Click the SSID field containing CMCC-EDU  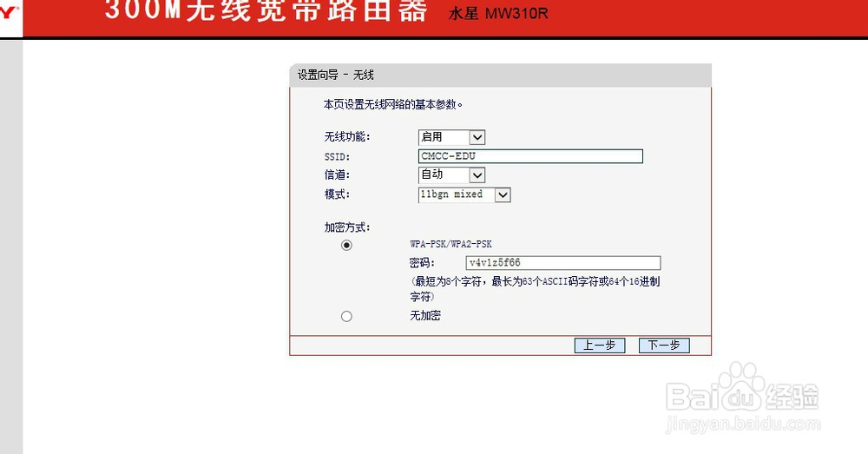[x=530, y=156]
